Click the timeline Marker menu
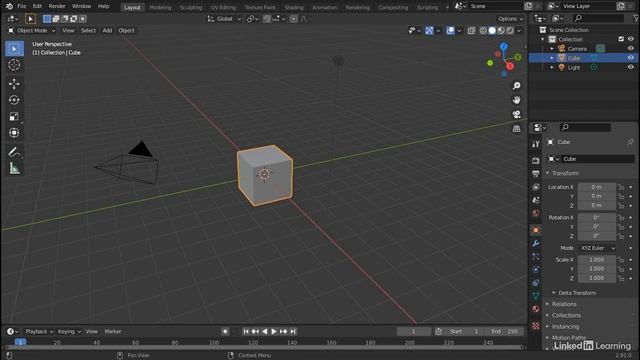This screenshot has width=640, height=360. click(x=113, y=331)
